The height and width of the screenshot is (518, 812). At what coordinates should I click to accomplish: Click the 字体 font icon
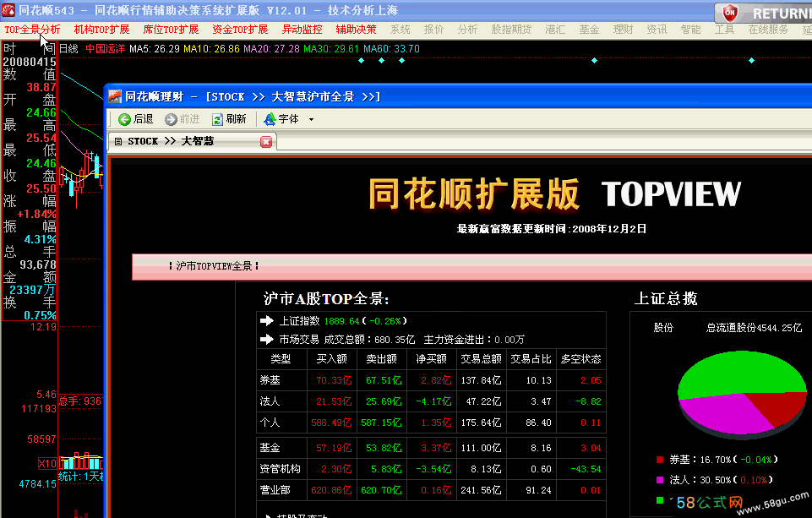(x=270, y=120)
